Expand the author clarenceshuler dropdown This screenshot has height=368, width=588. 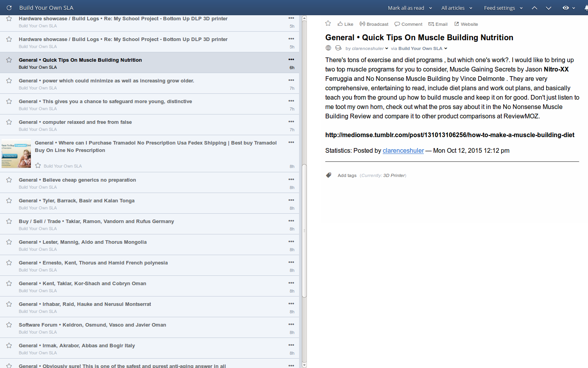coord(387,48)
